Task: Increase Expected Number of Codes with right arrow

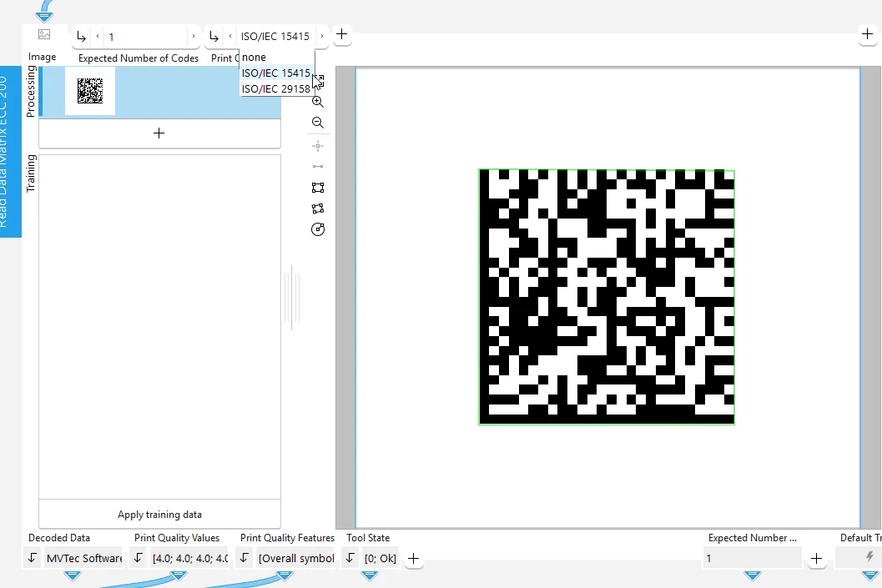Action: pos(194,37)
